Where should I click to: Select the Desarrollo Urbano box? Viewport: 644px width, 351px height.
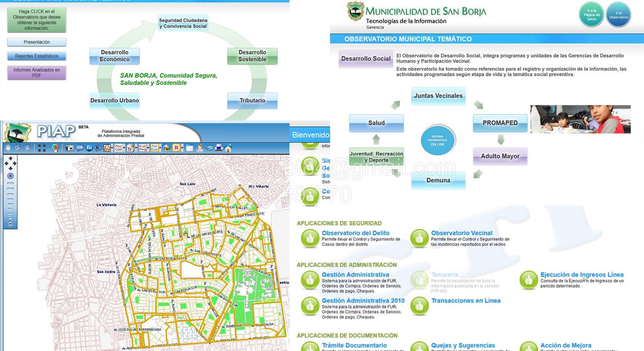pos(115,101)
